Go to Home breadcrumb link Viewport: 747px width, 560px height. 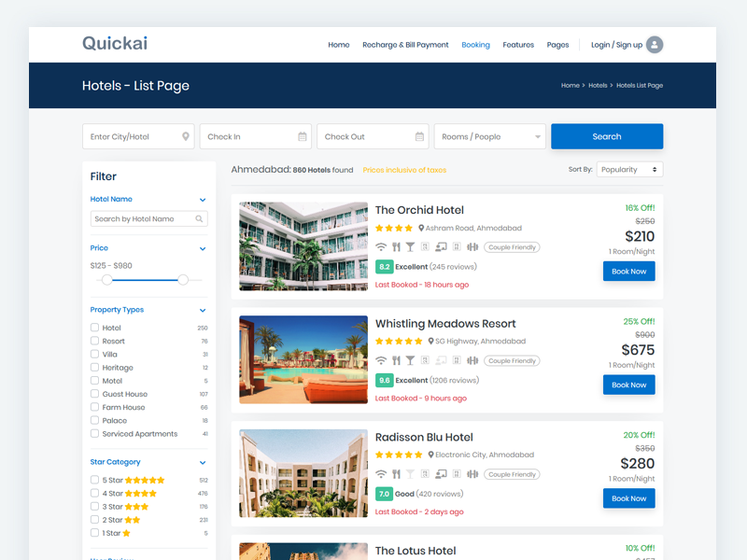570,85
